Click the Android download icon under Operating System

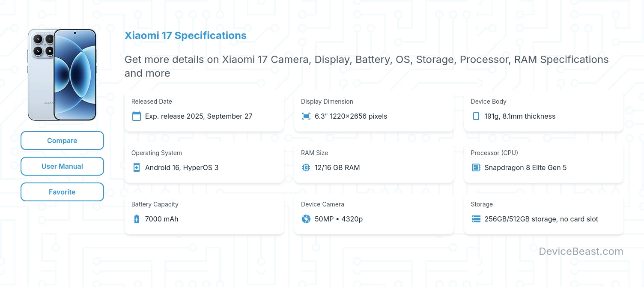[136, 167]
